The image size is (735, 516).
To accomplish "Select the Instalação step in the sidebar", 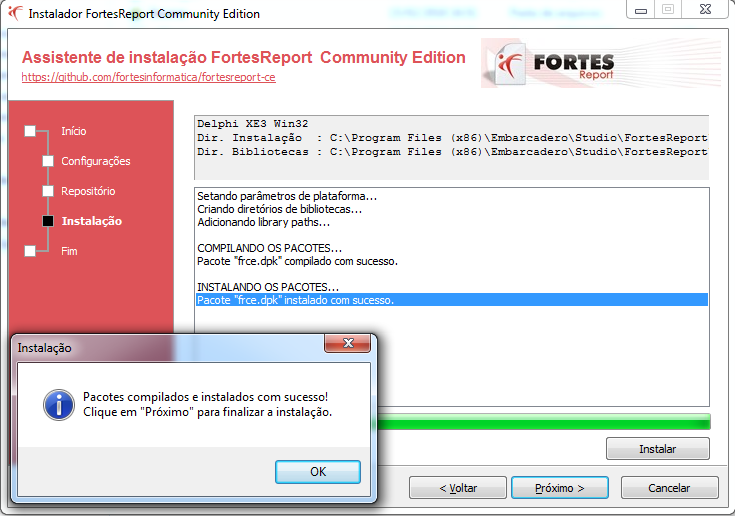I will coord(91,221).
